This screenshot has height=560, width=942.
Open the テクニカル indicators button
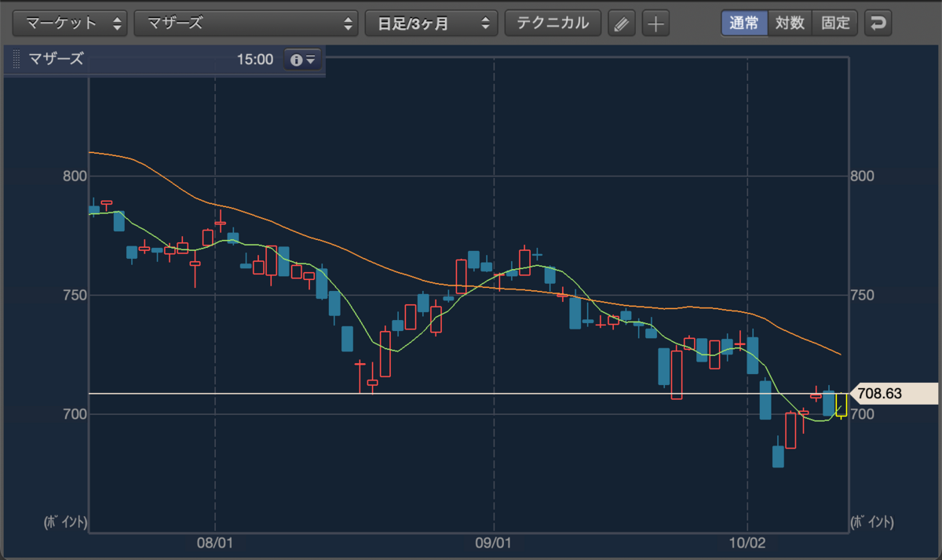click(x=553, y=23)
